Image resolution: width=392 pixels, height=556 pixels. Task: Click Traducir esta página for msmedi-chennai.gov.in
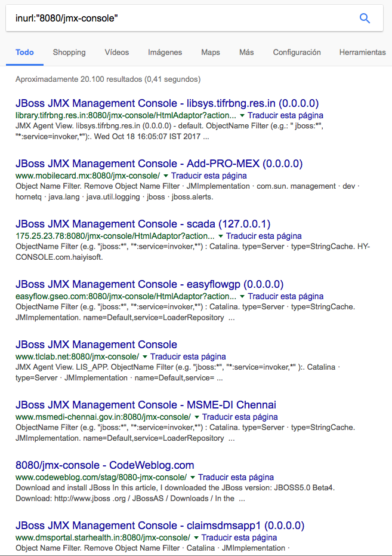click(x=240, y=417)
